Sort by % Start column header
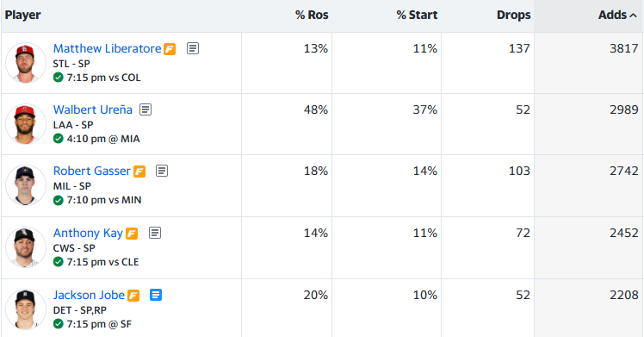644x337 pixels. (x=417, y=16)
